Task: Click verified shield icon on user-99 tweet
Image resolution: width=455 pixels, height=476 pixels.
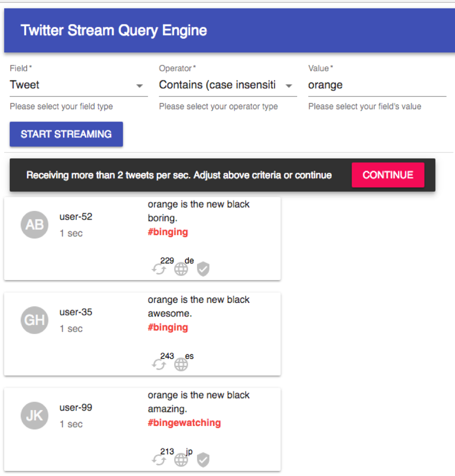Action: tap(203, 460)
